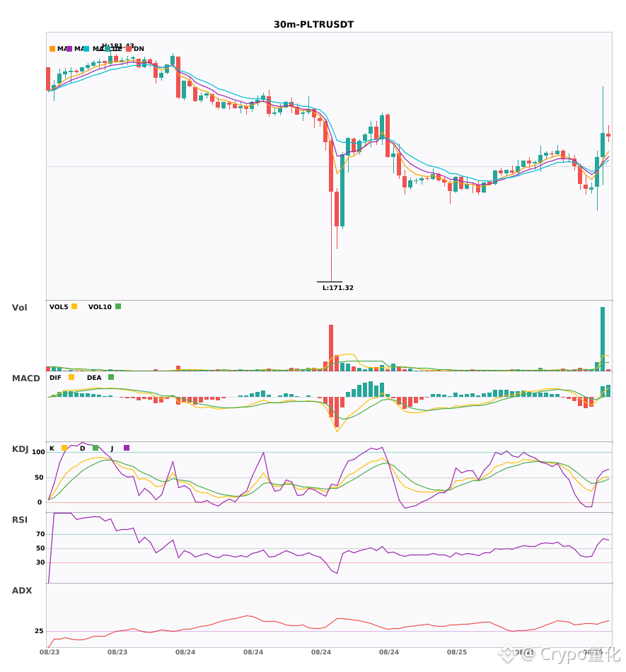Click the purple J legend swatch

point(127,448)
